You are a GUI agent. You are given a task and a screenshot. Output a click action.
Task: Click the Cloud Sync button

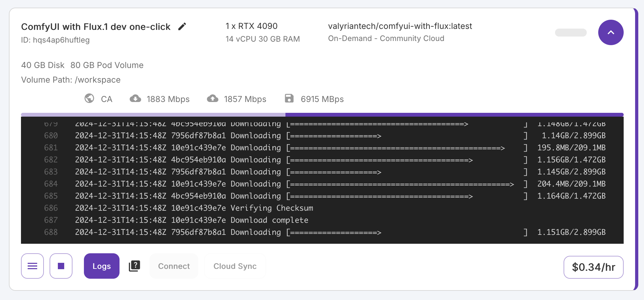coord(235,266)
